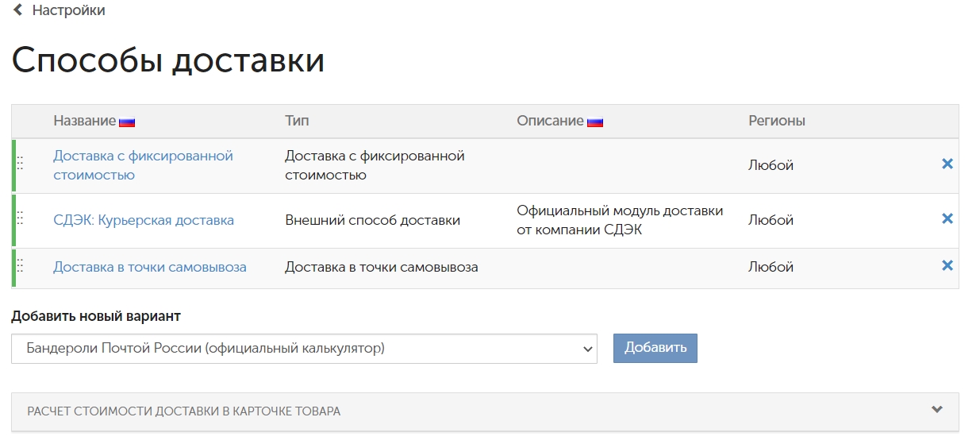980x444 pixels.
Task: Click drag handle of pickup points row
Action: point(20,265)
